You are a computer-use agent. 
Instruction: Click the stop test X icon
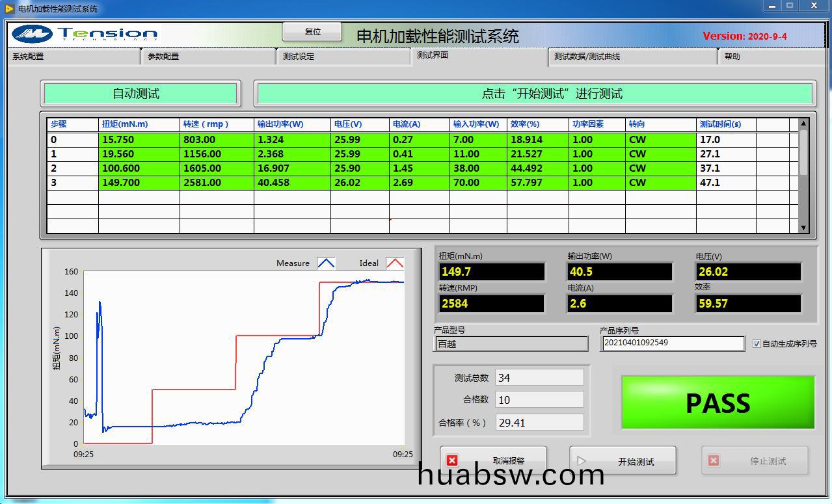click(714, 460)
